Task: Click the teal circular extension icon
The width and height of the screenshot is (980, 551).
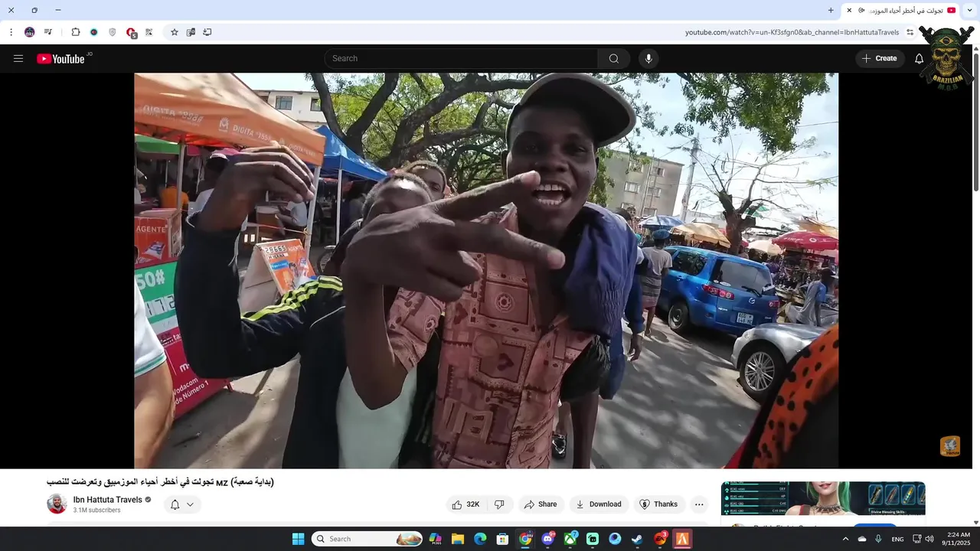Action: pyautogui.click(x=93, y=32)
